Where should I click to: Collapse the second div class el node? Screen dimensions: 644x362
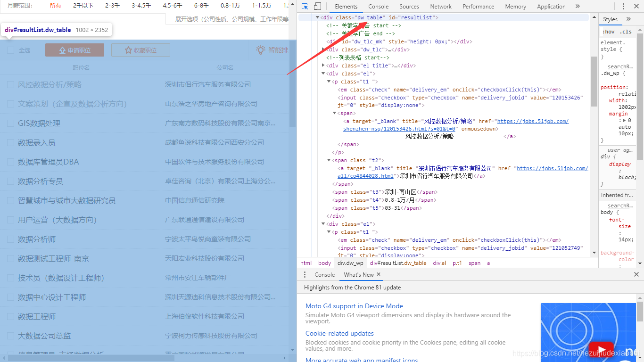[x=323, y=224]
